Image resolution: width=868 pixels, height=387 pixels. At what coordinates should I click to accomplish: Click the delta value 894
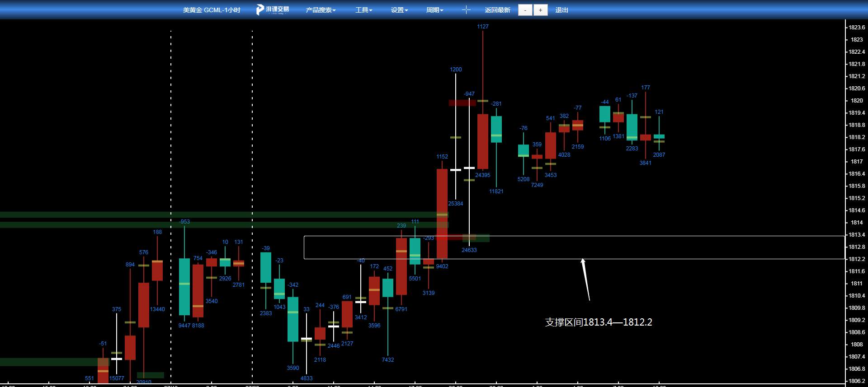130,265
